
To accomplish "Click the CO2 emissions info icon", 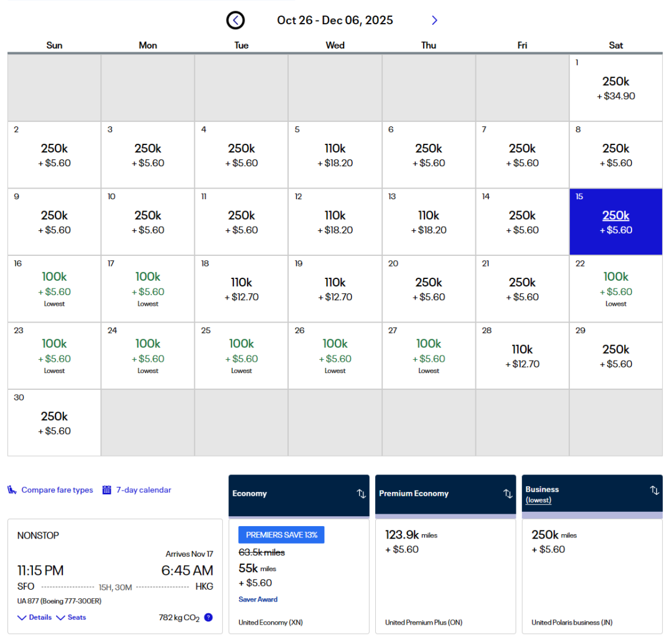I will (208, 617).
